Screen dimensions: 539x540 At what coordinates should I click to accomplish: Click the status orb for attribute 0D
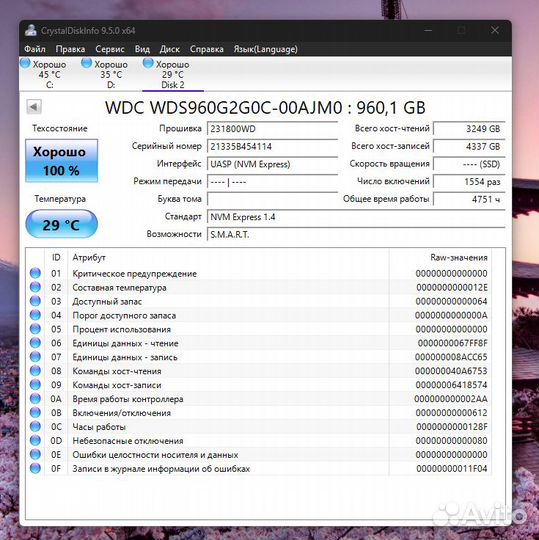point(35,440)
